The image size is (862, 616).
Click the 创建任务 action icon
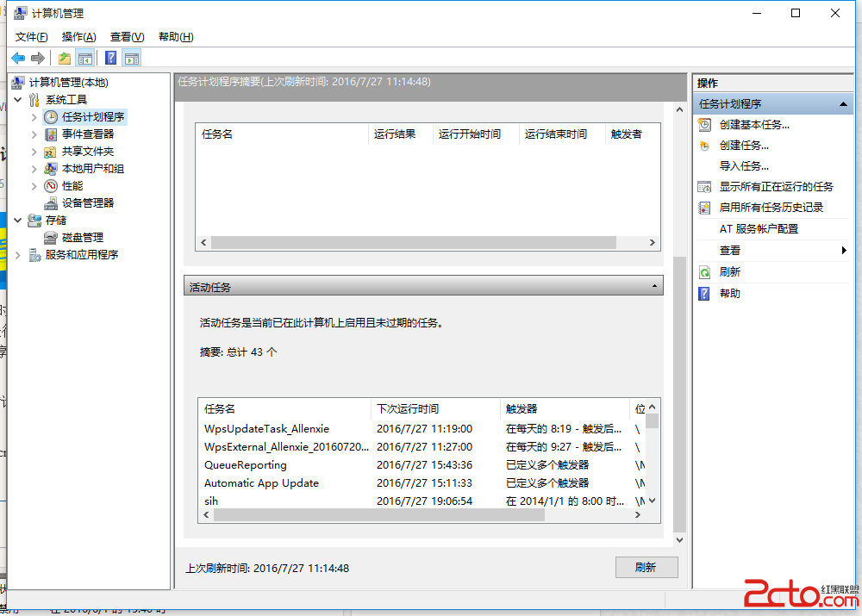click(704, 145)
